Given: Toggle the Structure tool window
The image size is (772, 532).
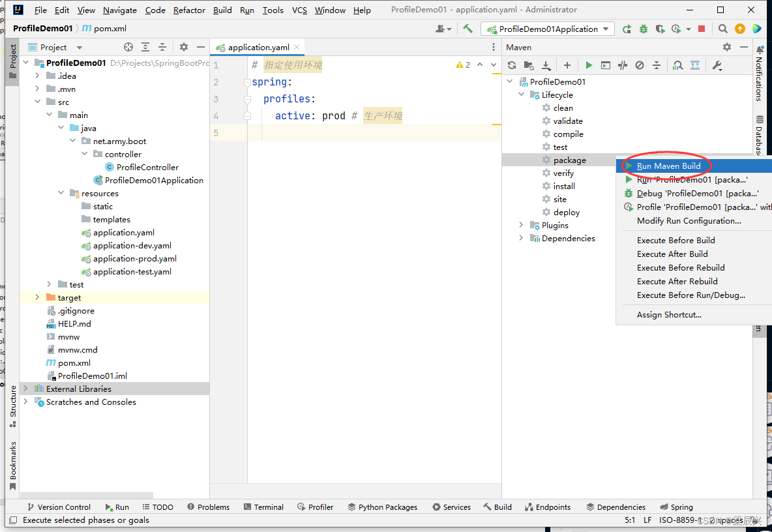Looking at the screenshot, I should point(13,407).
